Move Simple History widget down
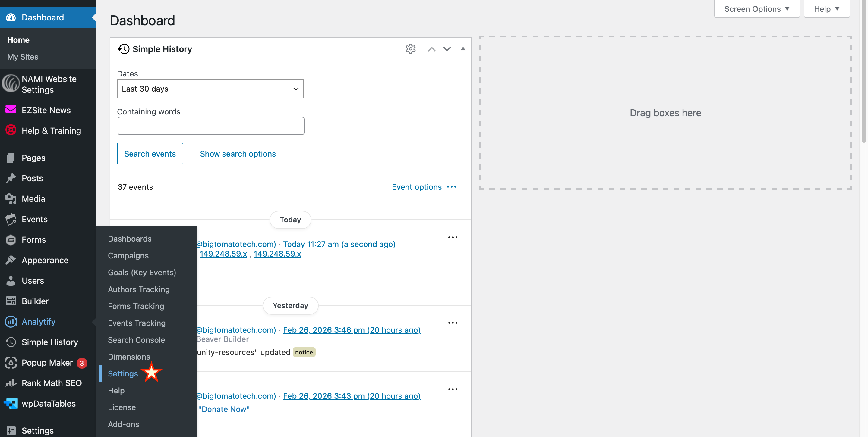Image resolution: width=868 pixels, height=437 pixels. 447,49
